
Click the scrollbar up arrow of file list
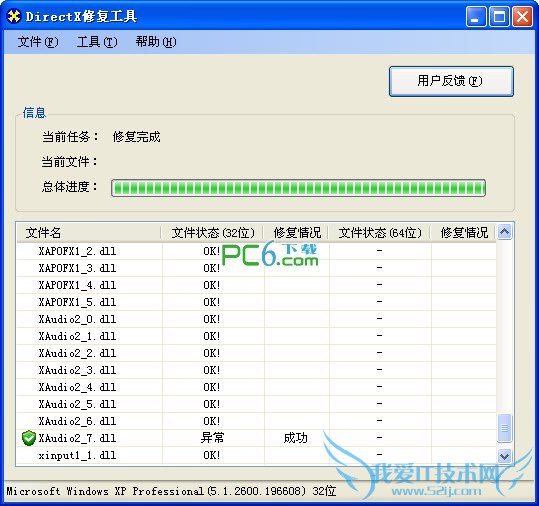[x=504, y=232]
